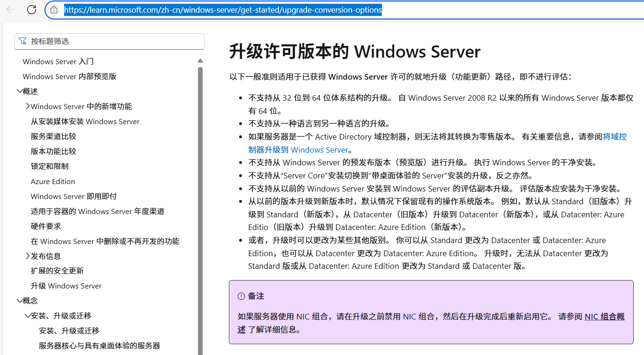Open 适用于容器的 Windows Server 年度渠道
Image resolution: width=644 pixels, height=355 pixels.
[x=98, y=211]
